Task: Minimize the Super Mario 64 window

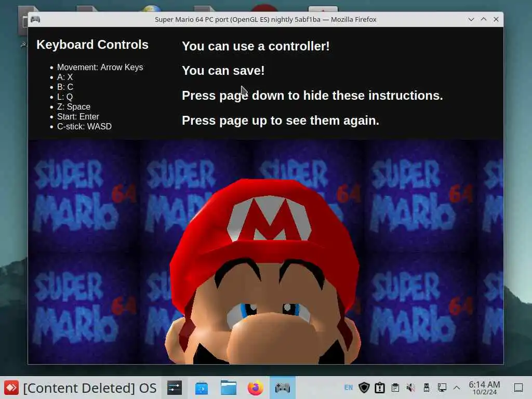Action: pyautogui.click(x=471, y=19)
